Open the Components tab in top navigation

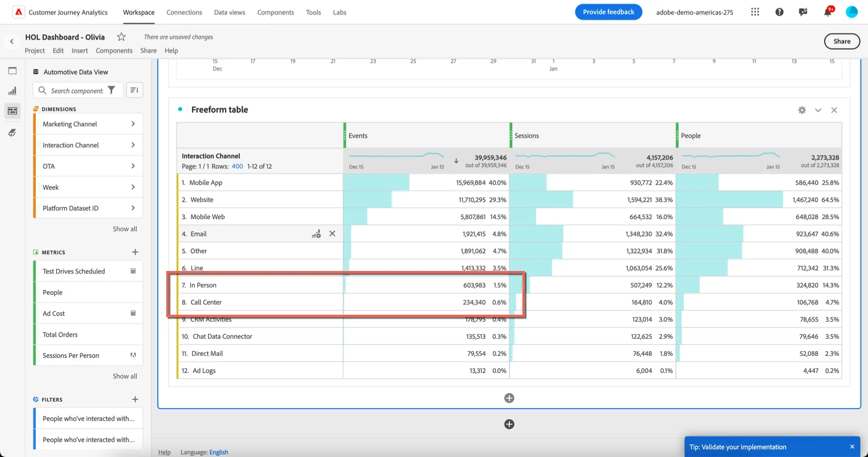tap(275, 13)
